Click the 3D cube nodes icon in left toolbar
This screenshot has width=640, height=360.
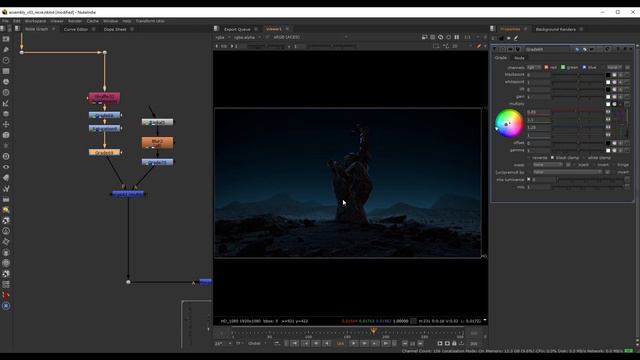6,135
